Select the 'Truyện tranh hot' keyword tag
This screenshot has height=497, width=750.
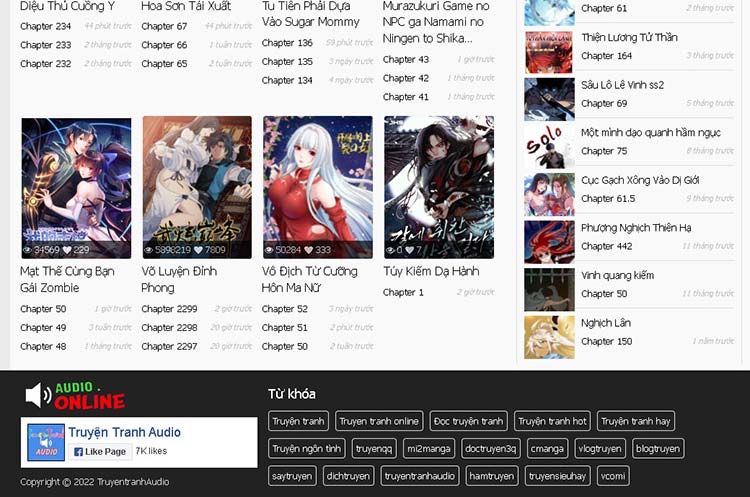coord(552,421)
